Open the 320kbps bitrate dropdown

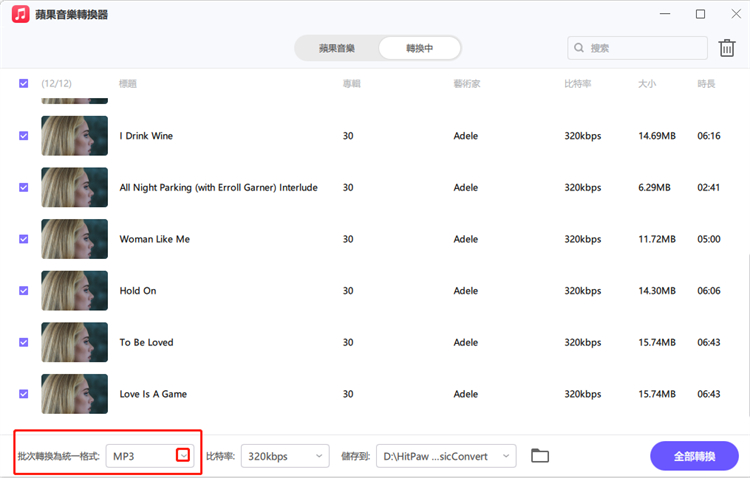coord(285,456)
